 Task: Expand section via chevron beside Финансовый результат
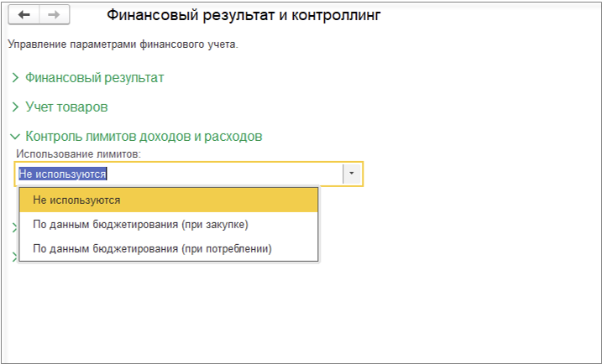click(15, 78)
